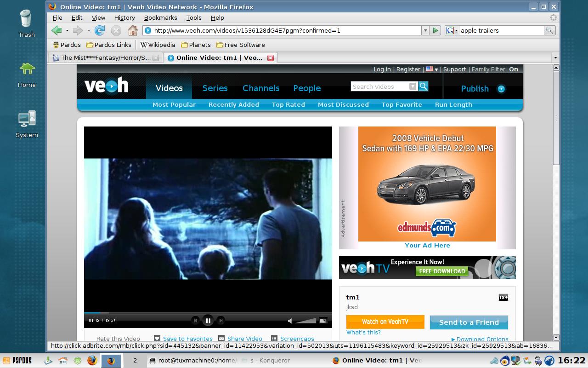
Task: Open the Pardus Links bookmark folder
Action: [x=109, y=45]
